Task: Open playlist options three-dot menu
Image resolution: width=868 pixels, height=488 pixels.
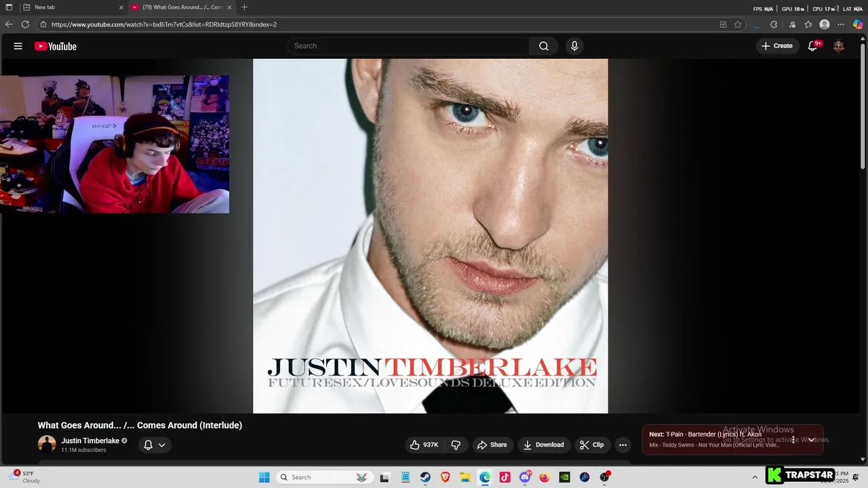Action: (x=793, y=440)
